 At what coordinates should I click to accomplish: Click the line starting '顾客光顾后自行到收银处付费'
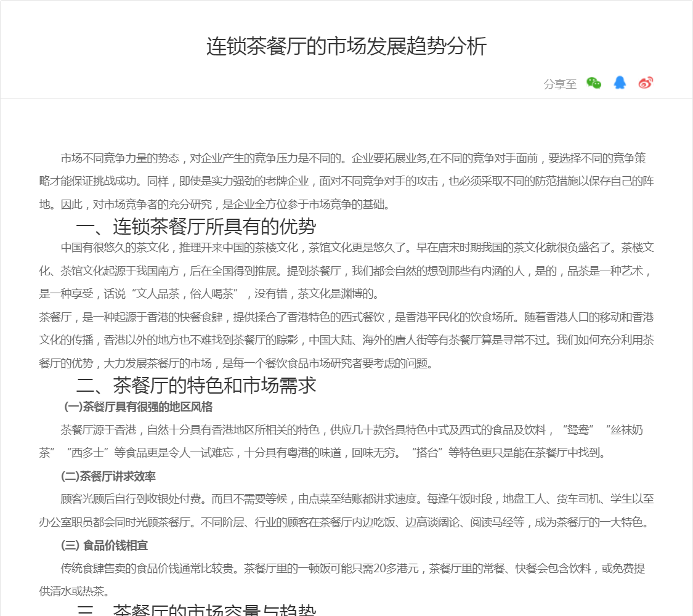click(x=357, y=499)
